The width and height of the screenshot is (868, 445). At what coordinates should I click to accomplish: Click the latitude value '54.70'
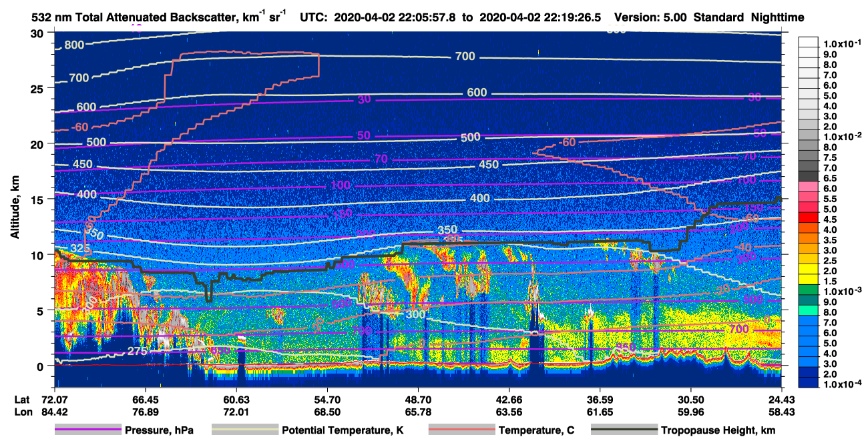[327, 399]
